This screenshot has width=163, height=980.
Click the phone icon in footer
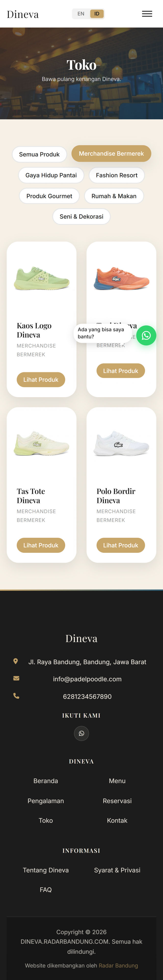pyautogui.click(x=16, y=696)
